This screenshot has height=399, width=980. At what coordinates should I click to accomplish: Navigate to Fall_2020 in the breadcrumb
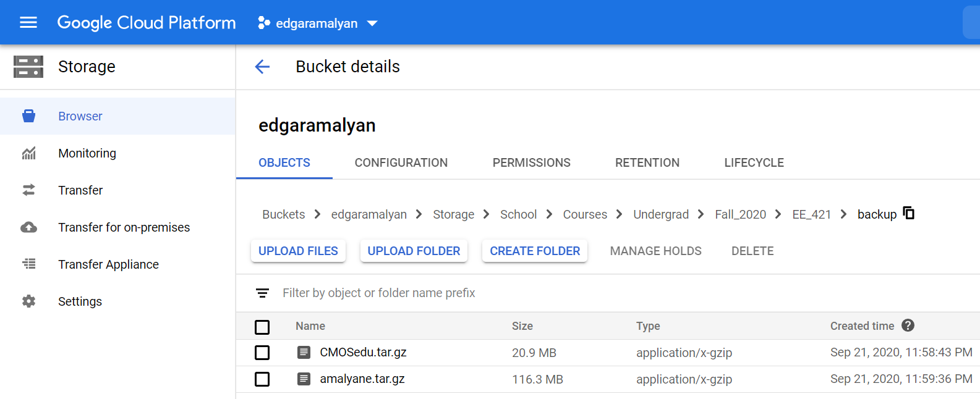(x=740, y=214)
